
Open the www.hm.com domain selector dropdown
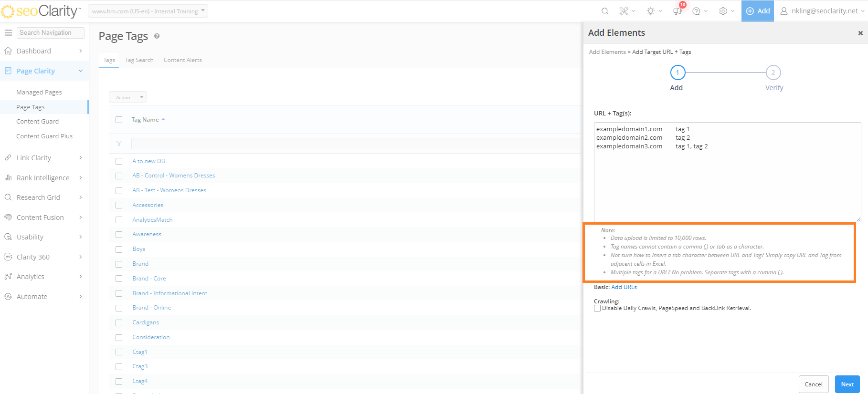(148, 11)
